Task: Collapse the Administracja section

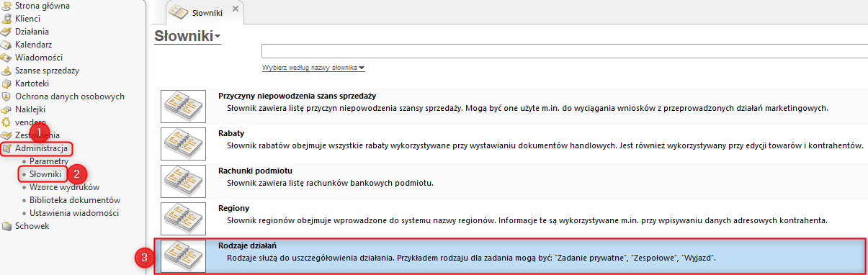Action: tap(41, 148)
